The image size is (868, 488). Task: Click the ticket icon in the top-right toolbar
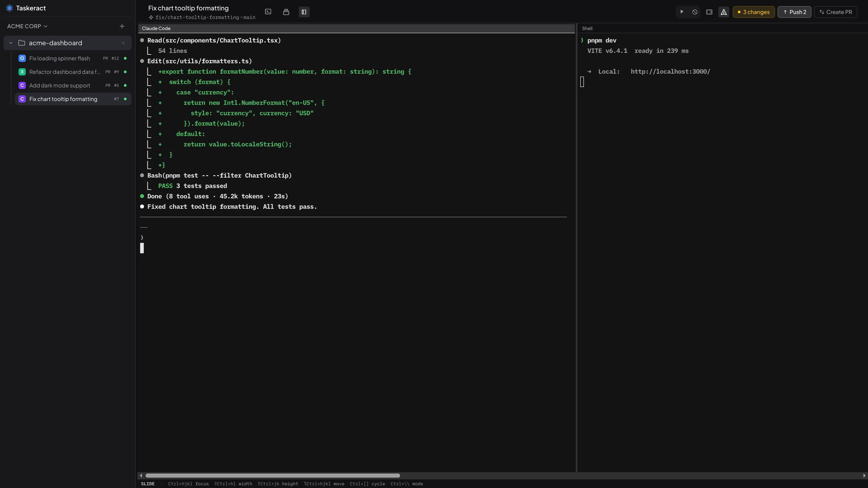(x=709, y=12)
